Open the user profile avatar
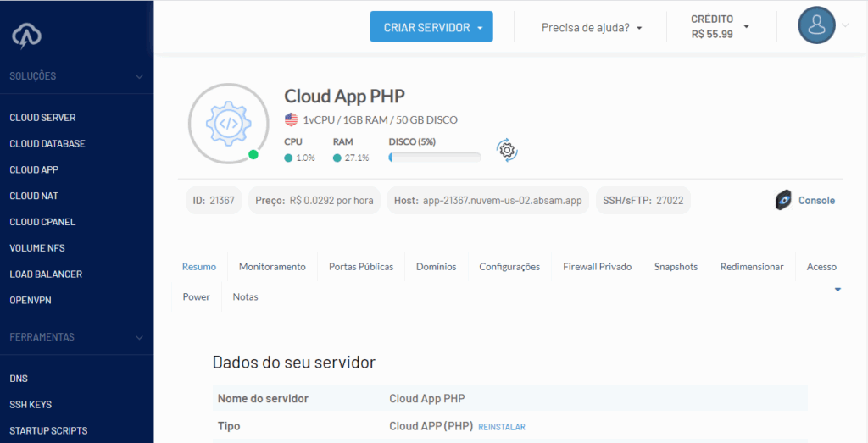This screenshot has height=443, width=868. coord(816,25)
